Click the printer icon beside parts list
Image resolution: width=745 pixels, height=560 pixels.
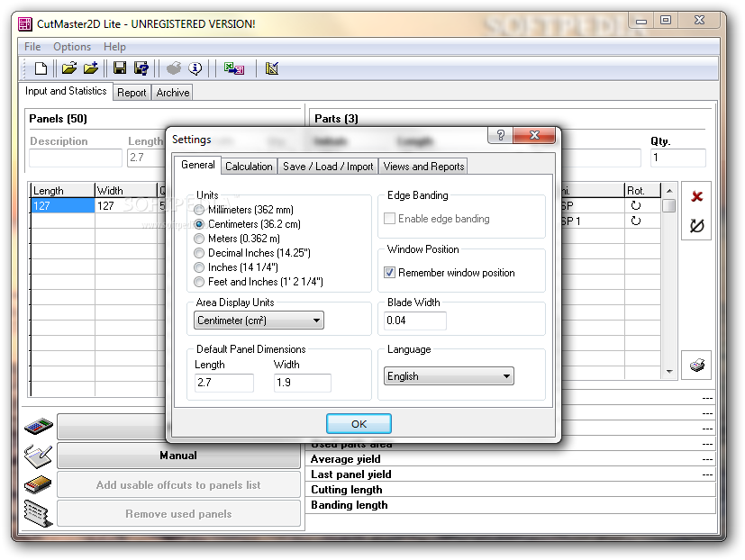click(x=696, y=366)
